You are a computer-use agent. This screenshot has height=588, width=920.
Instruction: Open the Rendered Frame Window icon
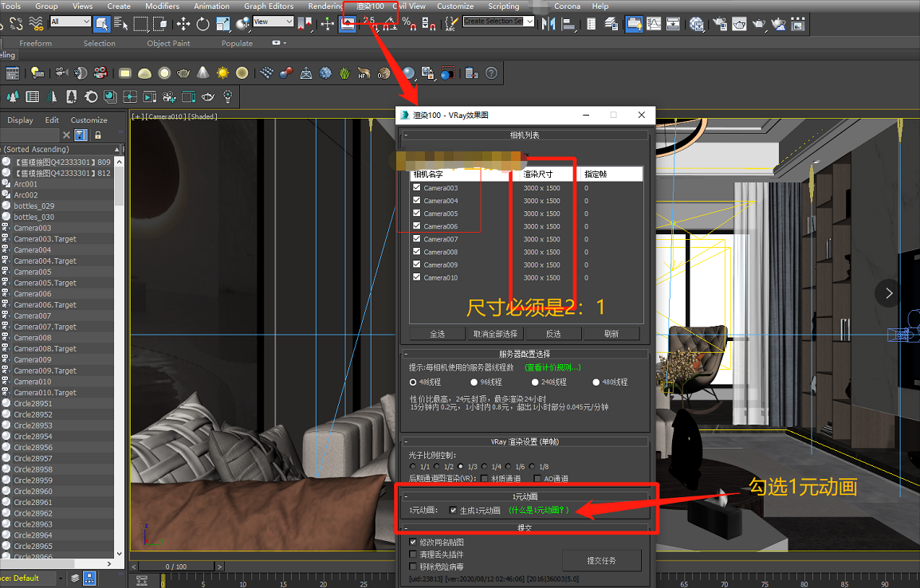point(739,24)
